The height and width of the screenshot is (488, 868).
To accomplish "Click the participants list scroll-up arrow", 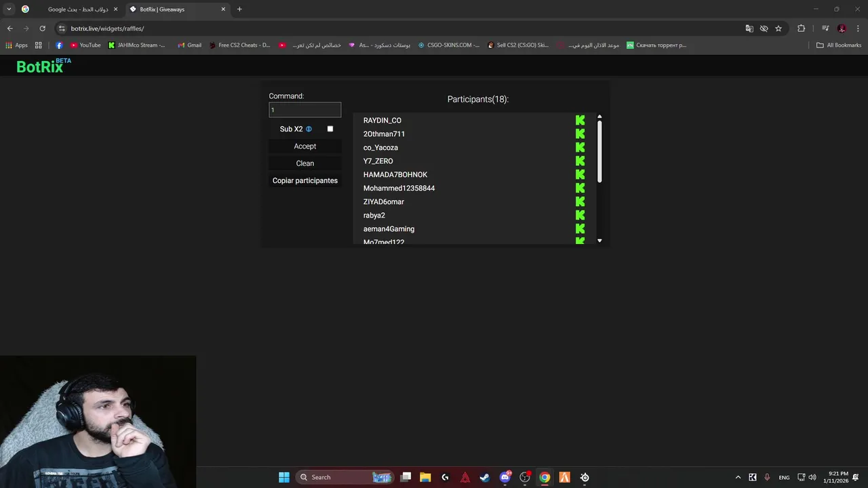I will [599, 117].
